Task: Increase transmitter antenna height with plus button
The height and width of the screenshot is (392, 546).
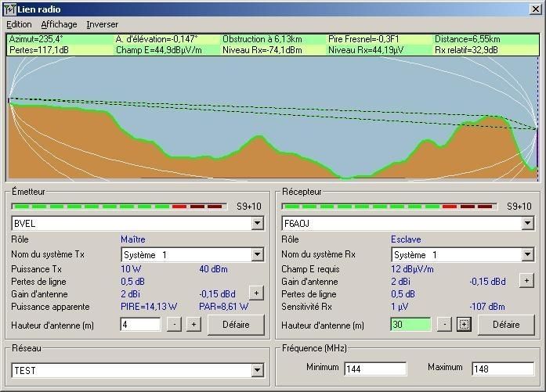Action: 193,325
